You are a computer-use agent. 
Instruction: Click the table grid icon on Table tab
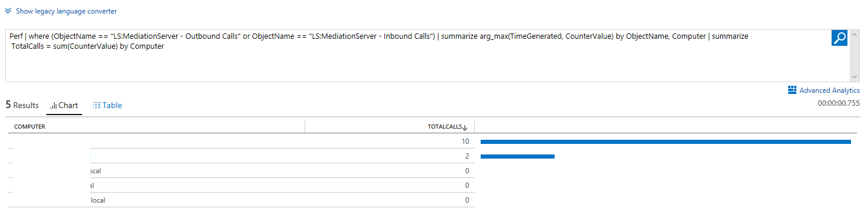coord(97,105)
